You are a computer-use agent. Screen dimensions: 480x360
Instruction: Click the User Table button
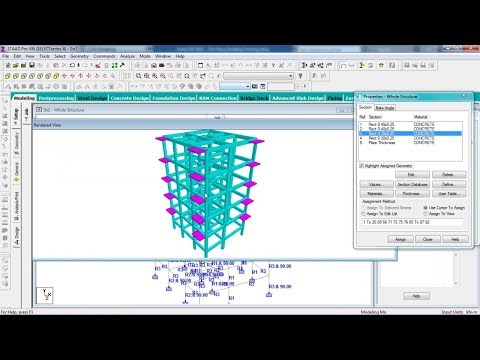449,194
